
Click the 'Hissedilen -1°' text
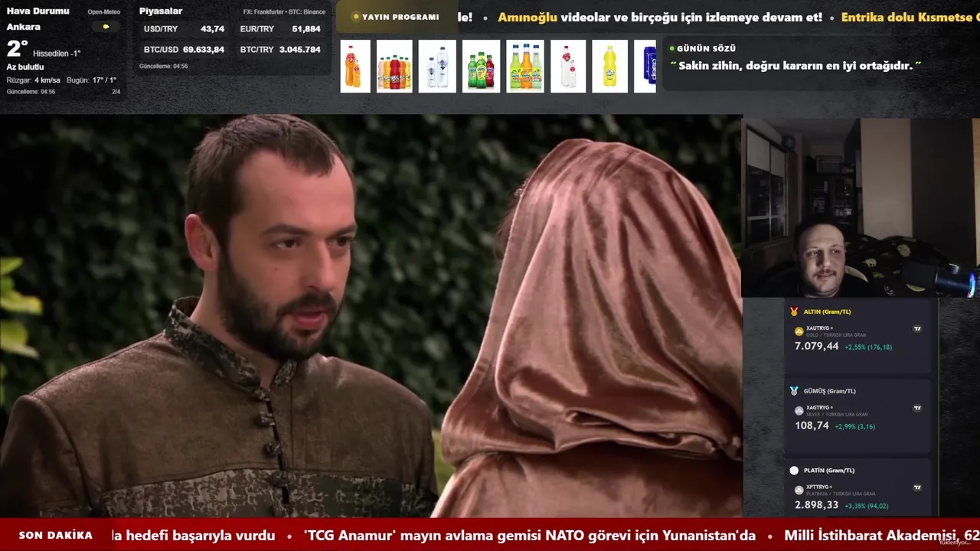(57, 54)
